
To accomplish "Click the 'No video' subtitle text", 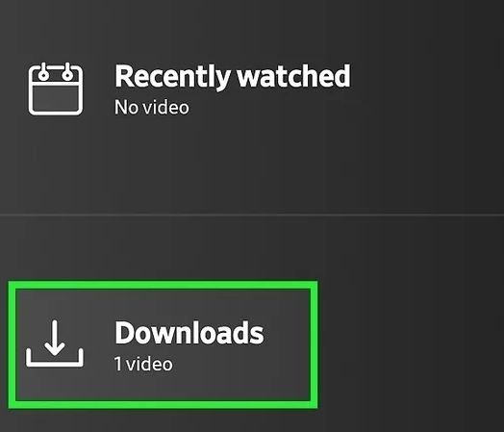I will tap(152, 107).
